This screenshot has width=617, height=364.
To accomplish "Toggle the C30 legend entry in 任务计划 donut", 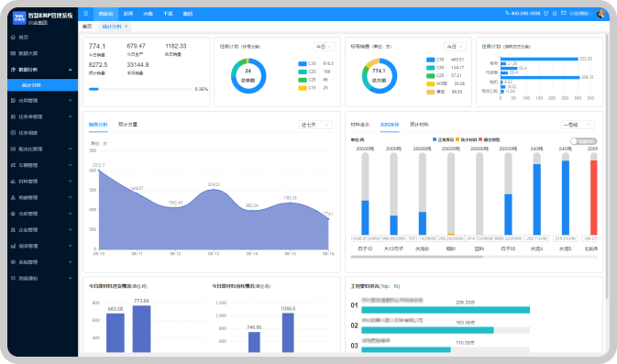I will pos(307,63).
